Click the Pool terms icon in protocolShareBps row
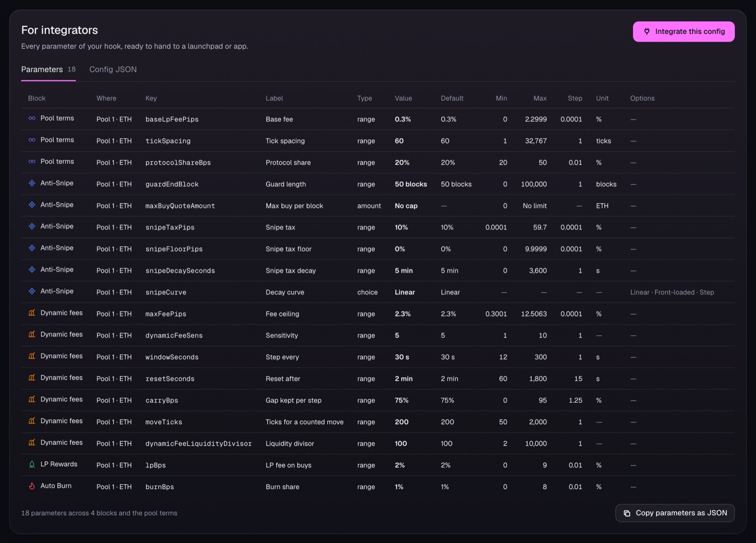The height and width of the screenshot is (543, 756). [32, 162]
